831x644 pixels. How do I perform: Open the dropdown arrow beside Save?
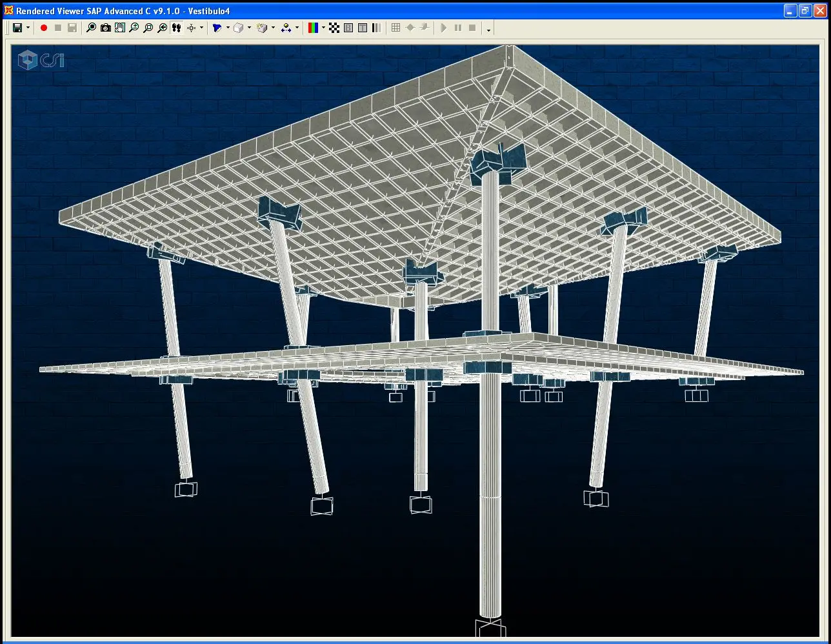click(28, 28)
